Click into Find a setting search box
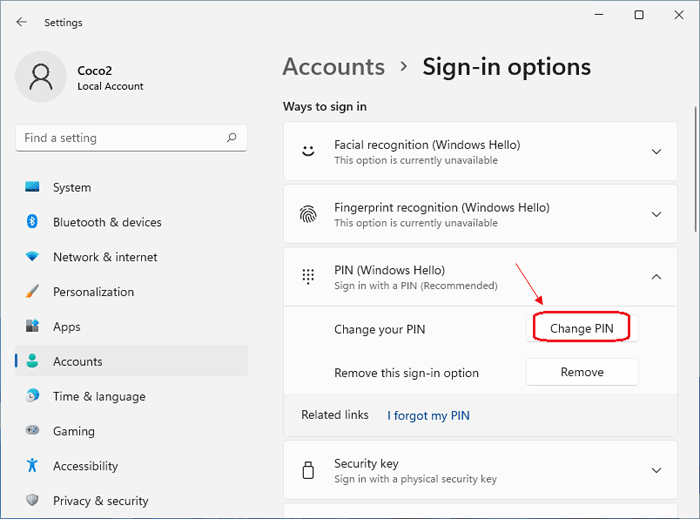Image resolution: width=700 pixels, height=519 pixels. (131, 138)
